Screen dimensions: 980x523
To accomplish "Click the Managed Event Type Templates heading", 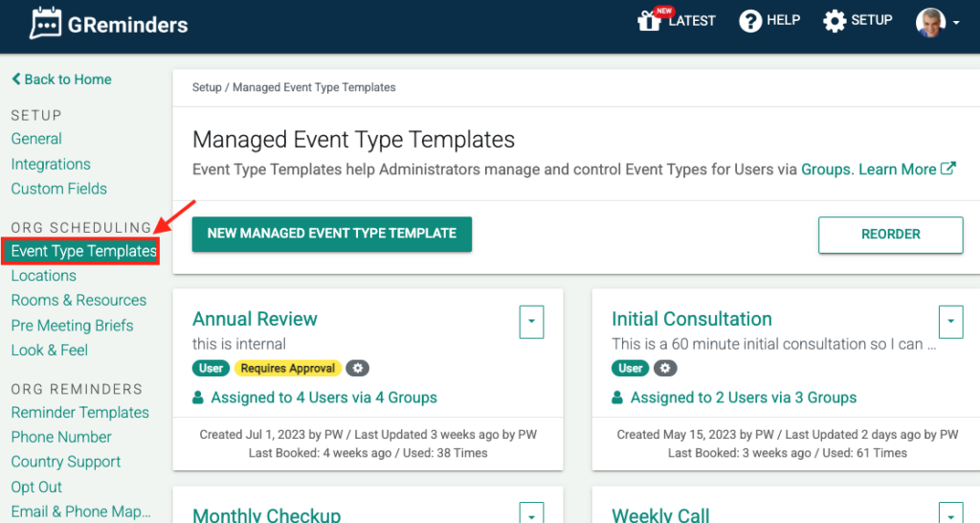I will [x=354, y=140].
